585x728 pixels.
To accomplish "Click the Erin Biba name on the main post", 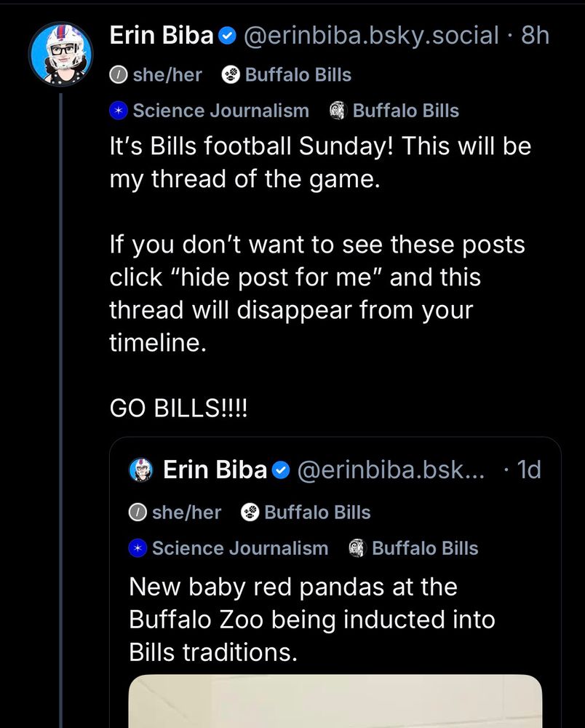I will [x=161, y=35].
